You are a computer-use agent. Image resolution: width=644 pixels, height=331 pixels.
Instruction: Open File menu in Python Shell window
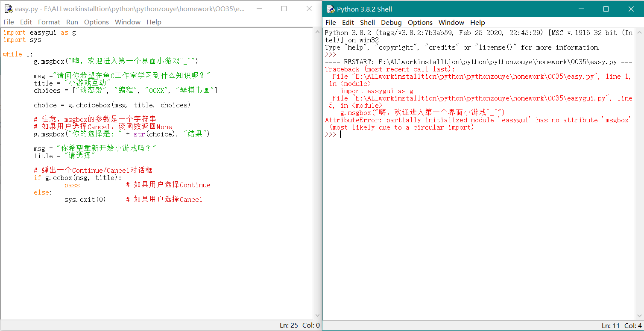click(331, 22)
